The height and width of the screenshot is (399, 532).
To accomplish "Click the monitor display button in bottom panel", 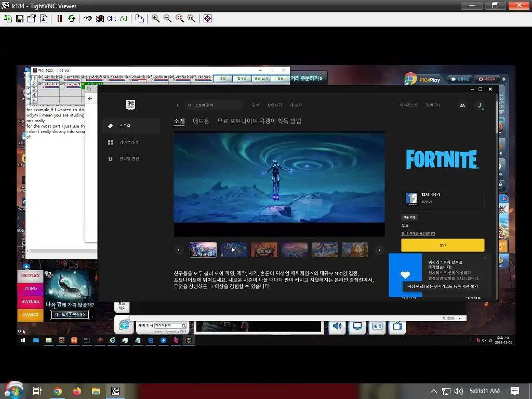I will (x=357, y=326).
